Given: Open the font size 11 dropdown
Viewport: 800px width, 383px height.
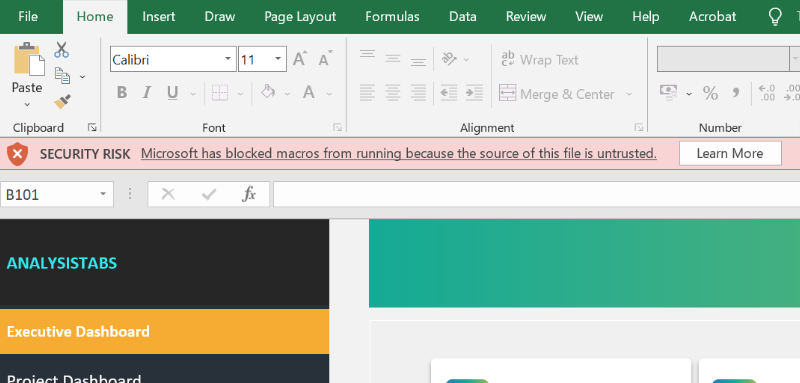Looking at the screenshot, I should click(278, 59).
